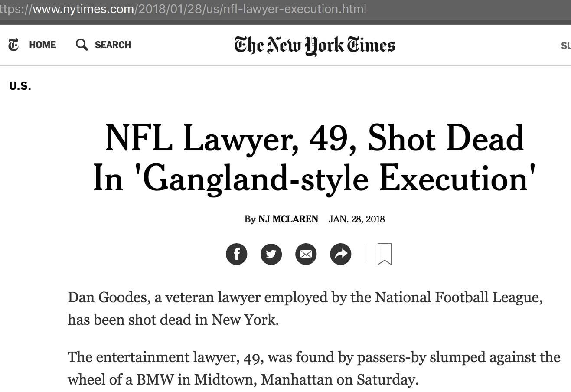Email the article using the envelope icon

pos(306,254)
